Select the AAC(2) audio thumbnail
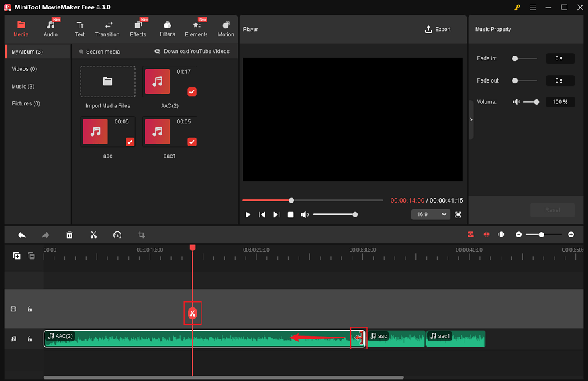The width and height of the screenshot is (588, 381). 158,81
